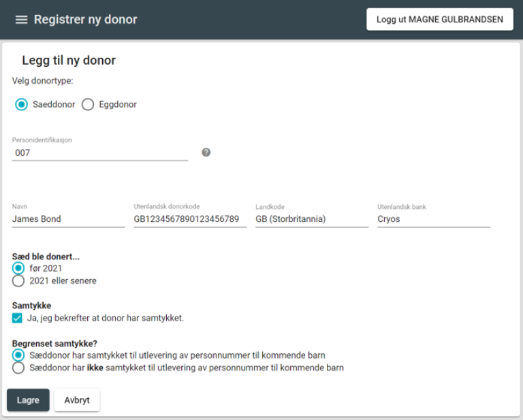Toggle the donor consent checkbox
The height and width of the screenshot is (420, 523).
[x=18, y=318]
